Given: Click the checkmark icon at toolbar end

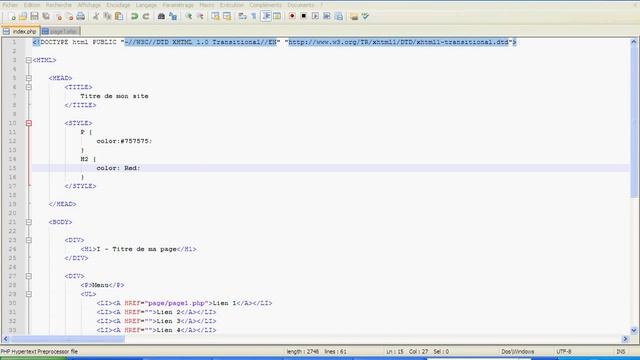Looking at the screenshot, I should click(x=365, y=16).
